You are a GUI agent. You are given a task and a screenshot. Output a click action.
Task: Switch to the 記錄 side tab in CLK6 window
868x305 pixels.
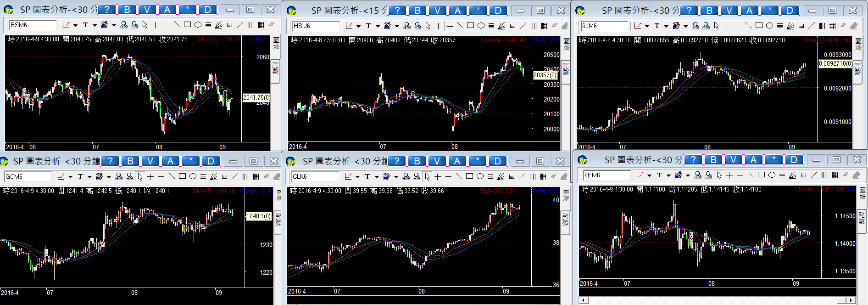coord(565,219)
